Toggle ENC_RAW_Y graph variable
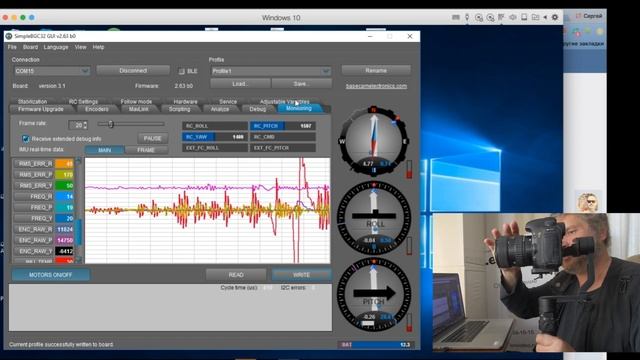The width and height of the screenshot is (640, 360). click(34, 251)
